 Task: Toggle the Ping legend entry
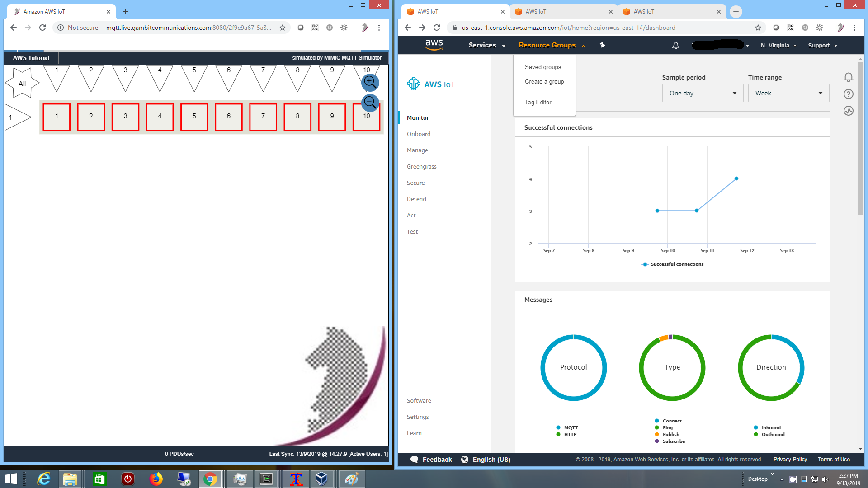pos(664,427)
